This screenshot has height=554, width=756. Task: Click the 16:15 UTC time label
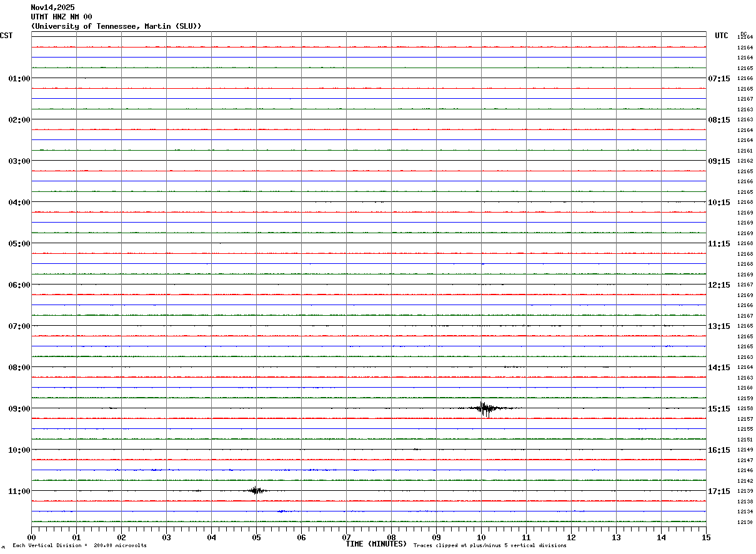tap(719, 450)
